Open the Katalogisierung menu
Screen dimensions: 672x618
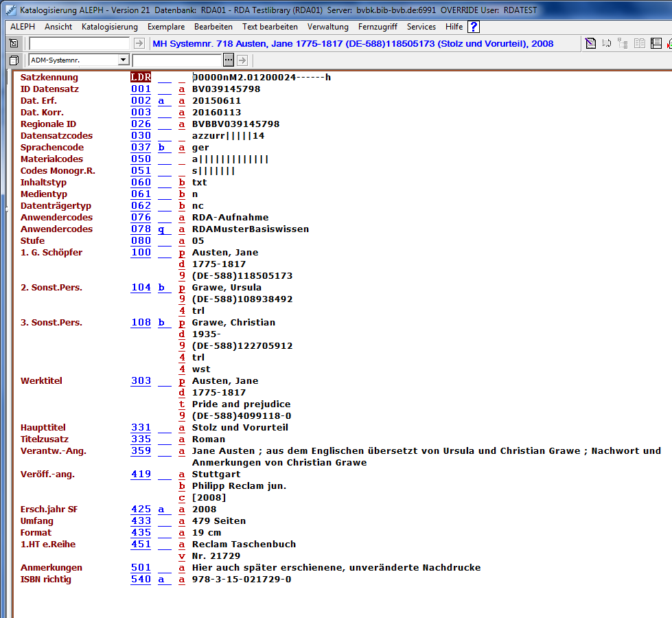[109, 27]
